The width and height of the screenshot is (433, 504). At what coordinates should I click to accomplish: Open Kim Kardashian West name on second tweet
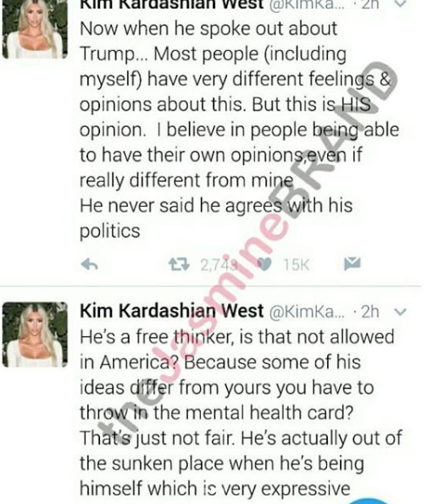(172, 311)
